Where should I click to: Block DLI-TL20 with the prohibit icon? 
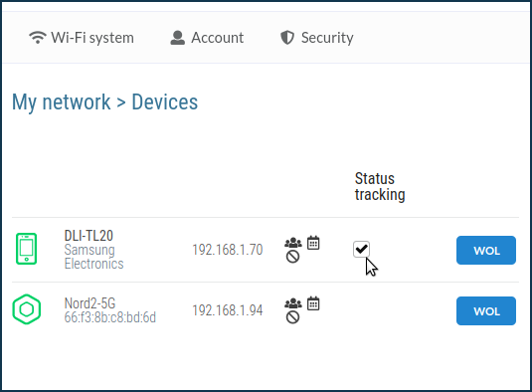tap(292, 257)
